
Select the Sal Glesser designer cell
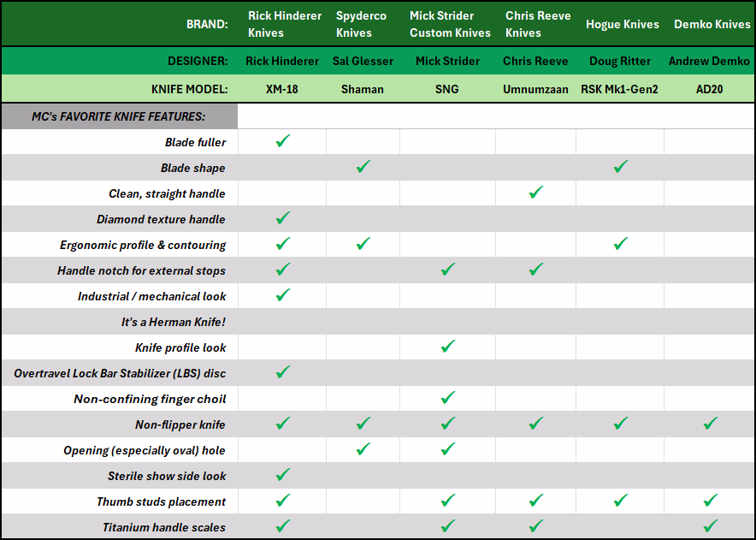363,61
